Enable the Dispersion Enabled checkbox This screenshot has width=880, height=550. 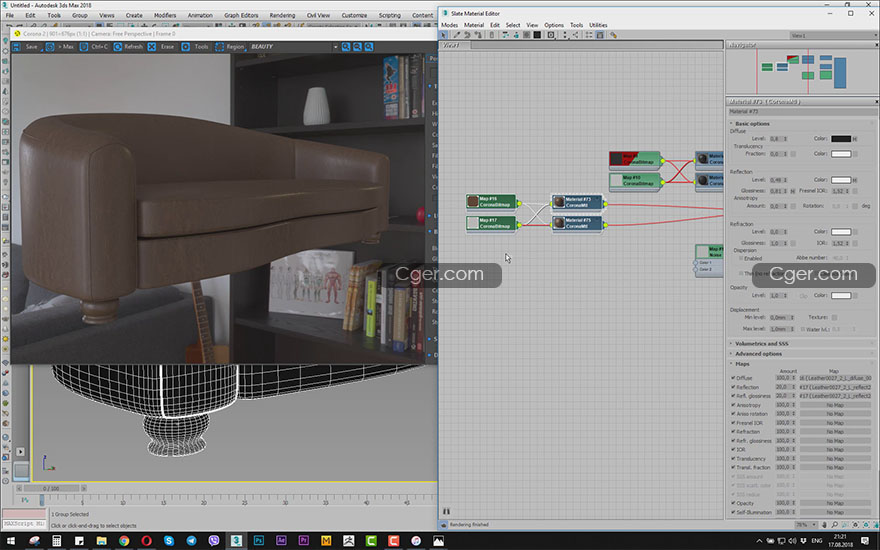741,258
